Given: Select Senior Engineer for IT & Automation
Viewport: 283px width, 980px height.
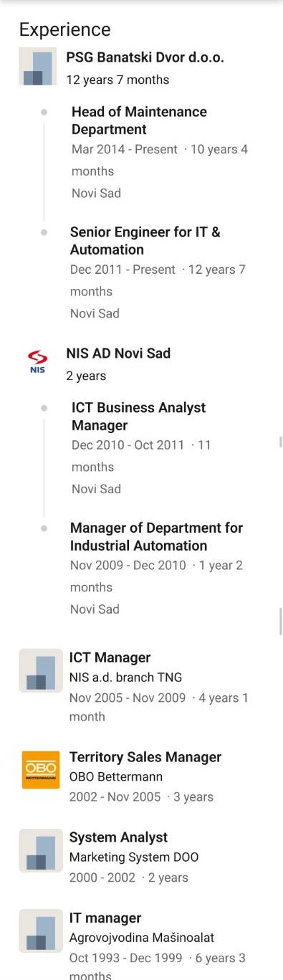Looking at the screenshot, I should (x=145, y=241).
